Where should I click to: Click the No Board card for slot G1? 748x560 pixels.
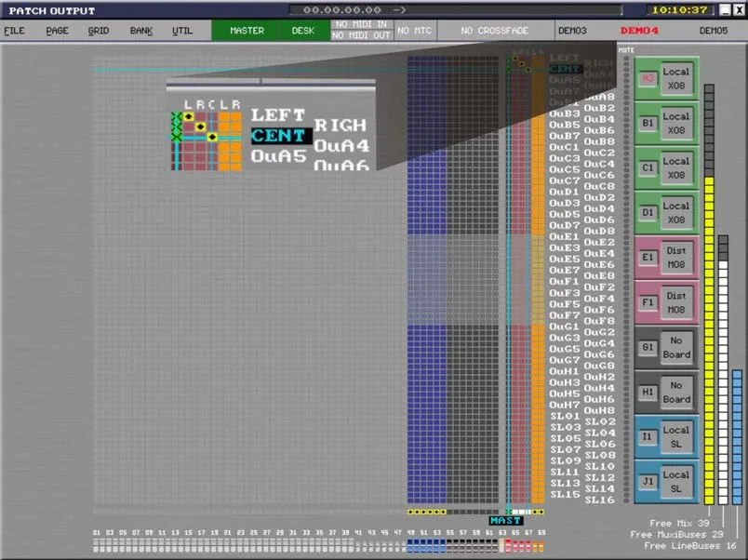[676, 348]
